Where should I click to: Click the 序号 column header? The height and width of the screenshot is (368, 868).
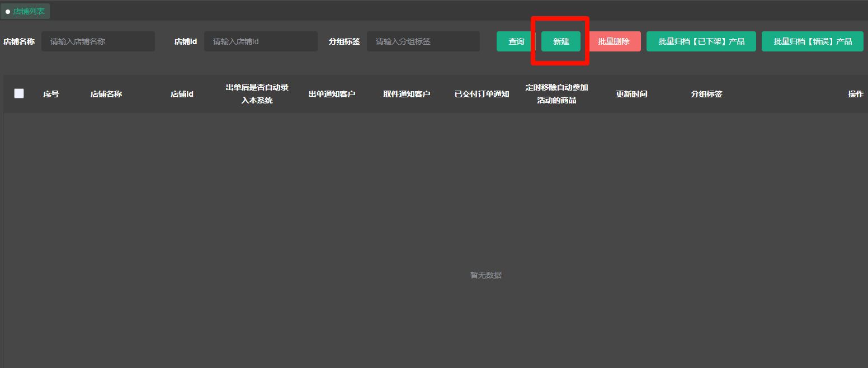(x=51, y=94)
